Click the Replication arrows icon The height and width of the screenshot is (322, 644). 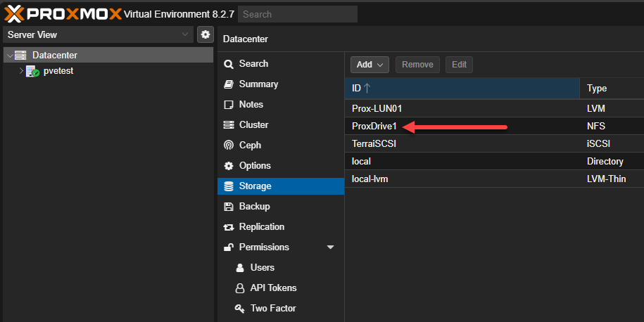(228, 227)
